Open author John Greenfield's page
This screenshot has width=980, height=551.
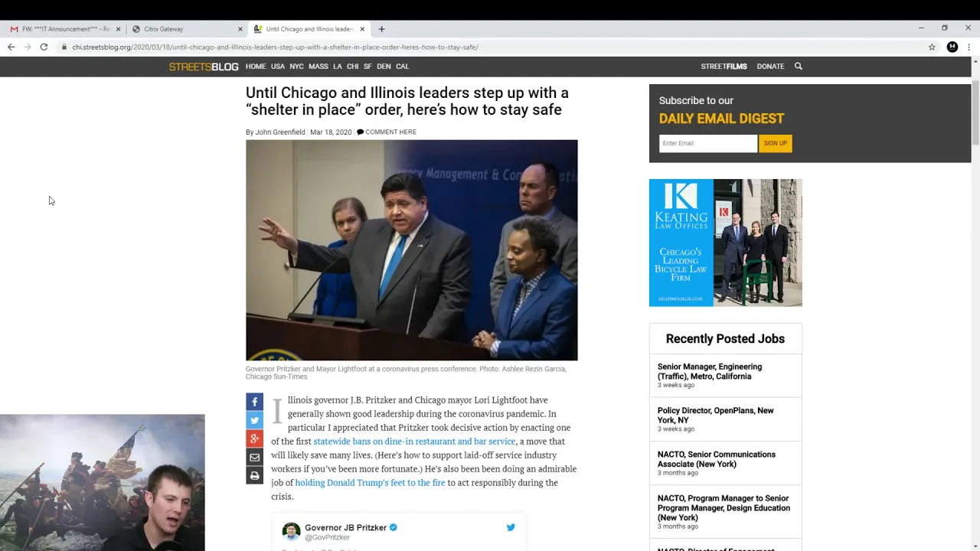(280, 132)
